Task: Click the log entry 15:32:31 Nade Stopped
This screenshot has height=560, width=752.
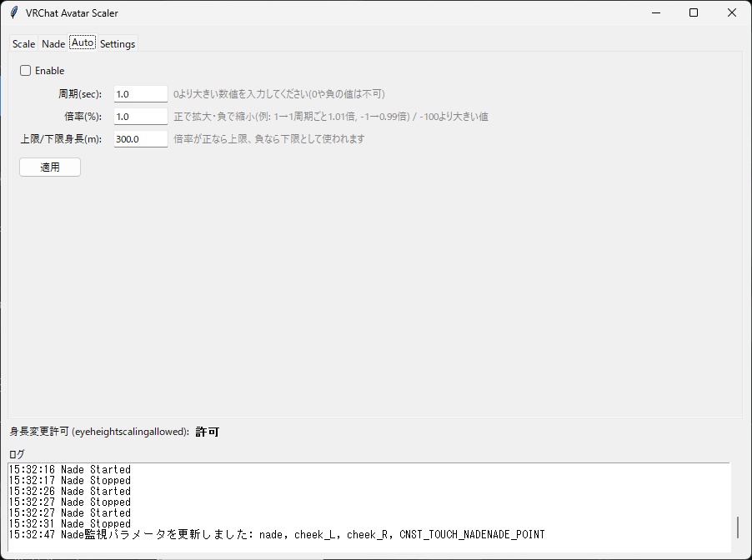Action: (x=69, y=523)
